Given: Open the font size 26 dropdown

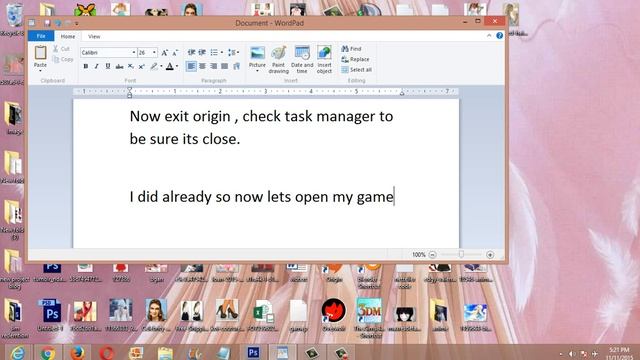Looking at the screenshot, I should coord(154,52).
